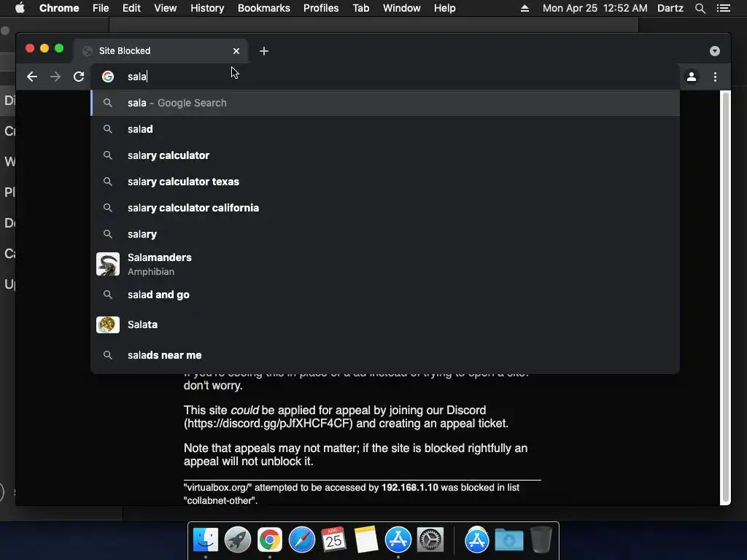
Task: Open Notes from the Dock
Action: (366, 540)
